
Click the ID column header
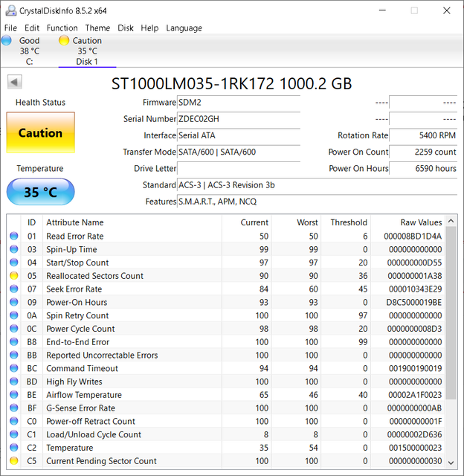coord(31,222)
